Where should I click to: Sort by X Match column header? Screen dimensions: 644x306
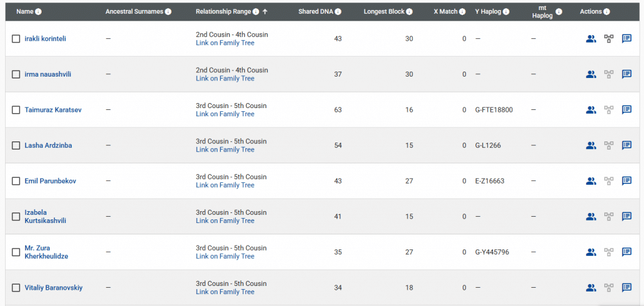tap(445, 12)
